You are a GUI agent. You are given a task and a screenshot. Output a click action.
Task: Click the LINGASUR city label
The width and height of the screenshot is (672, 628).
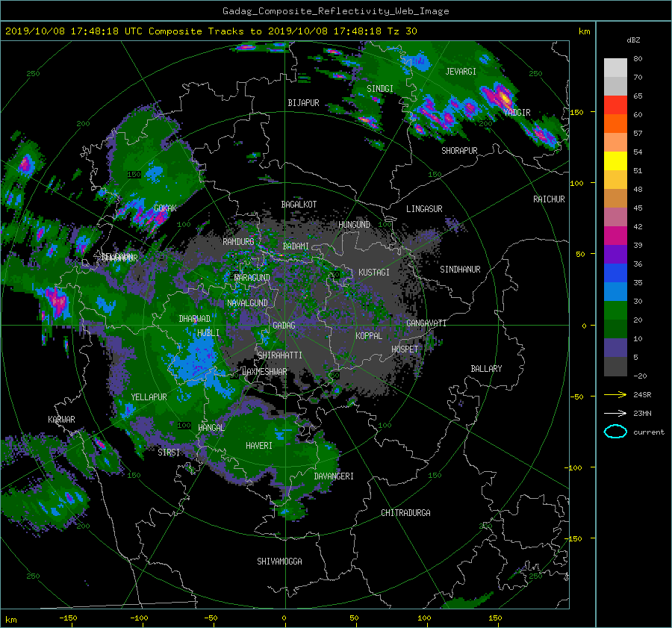[424, 209]
